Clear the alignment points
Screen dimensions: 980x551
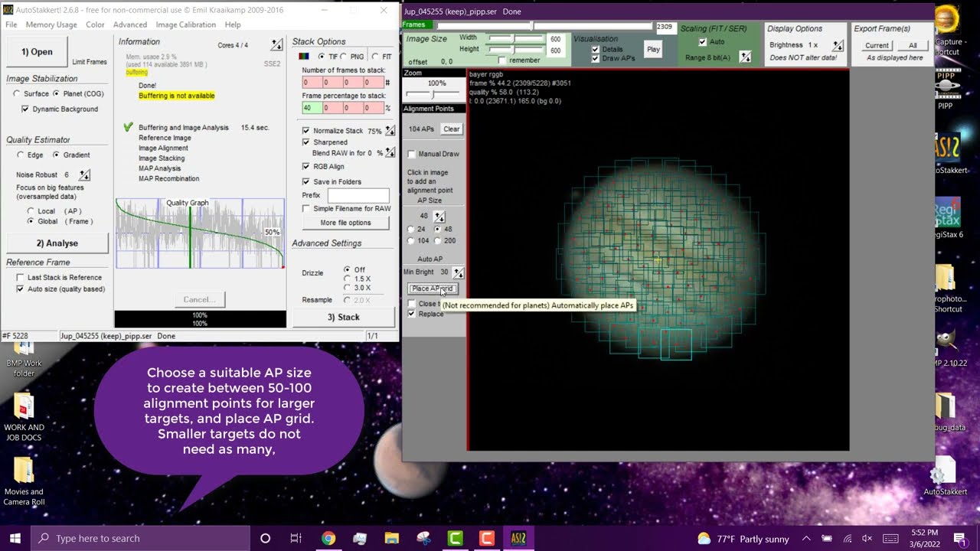(452, 129)
